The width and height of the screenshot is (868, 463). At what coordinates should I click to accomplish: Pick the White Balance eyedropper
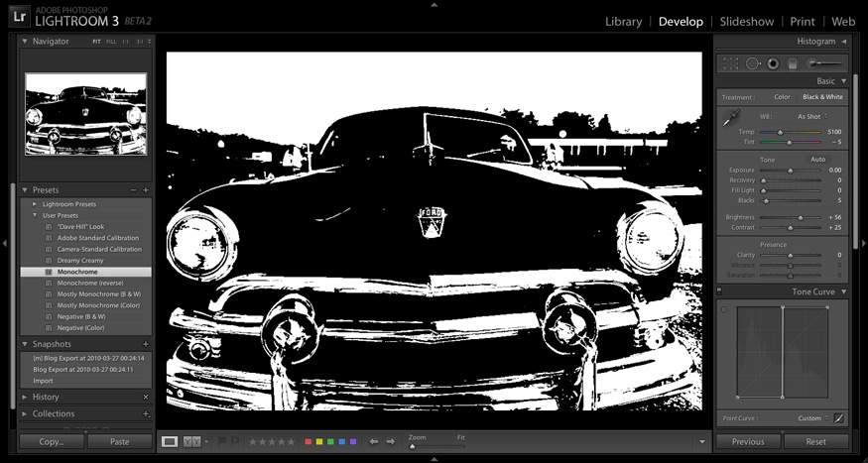pos(732,117)
